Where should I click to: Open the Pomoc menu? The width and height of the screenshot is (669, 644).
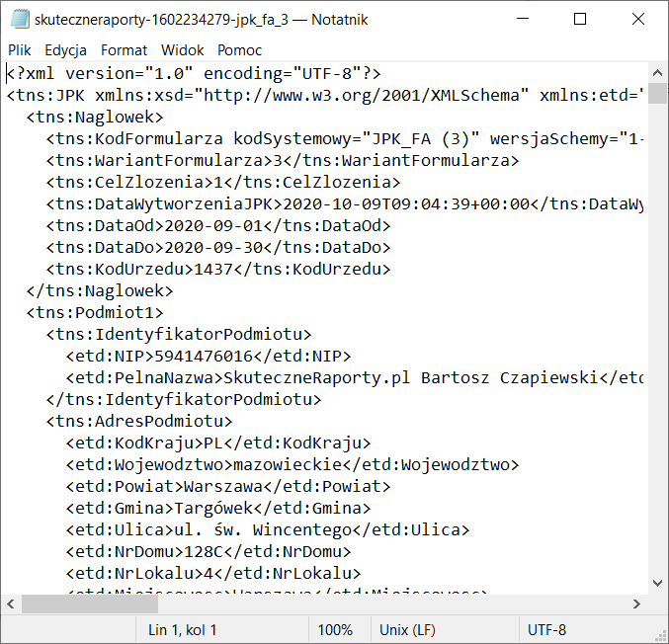[x=240, y=49]
